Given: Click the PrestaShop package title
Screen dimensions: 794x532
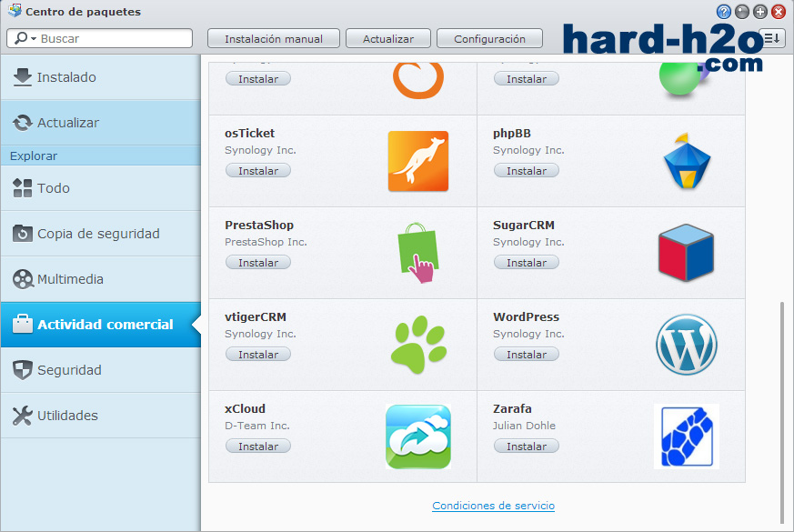Looking at the screenshot, I should tap(259, 225).
